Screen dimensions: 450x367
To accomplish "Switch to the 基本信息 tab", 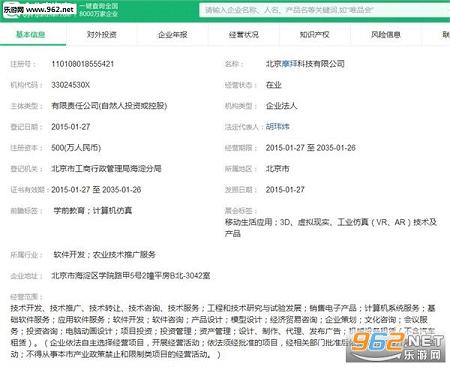I will click(30, 34).
